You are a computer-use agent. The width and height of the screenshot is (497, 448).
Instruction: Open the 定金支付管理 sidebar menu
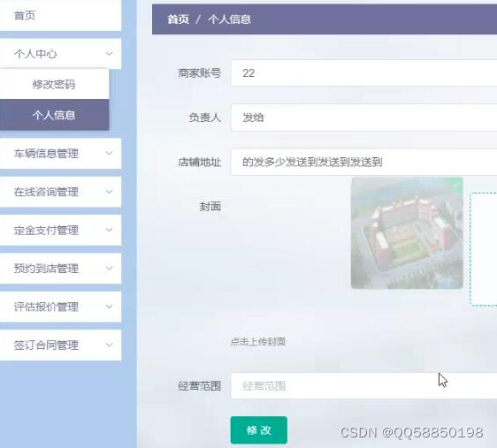click(60, 230)
